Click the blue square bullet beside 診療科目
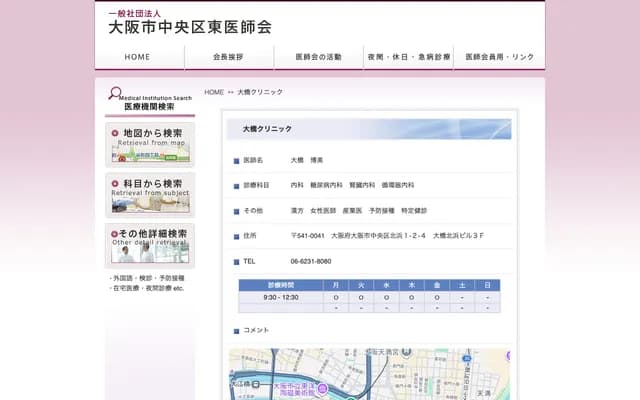 235,186
